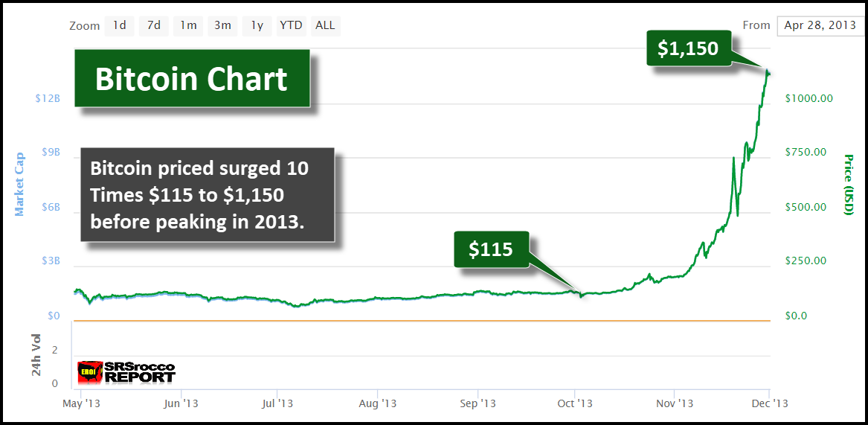Image resolution: width=868 pixels, height=425 pixels.
Task: Click the $12B market cap axis tick
Action: click(x=47, y=98)
